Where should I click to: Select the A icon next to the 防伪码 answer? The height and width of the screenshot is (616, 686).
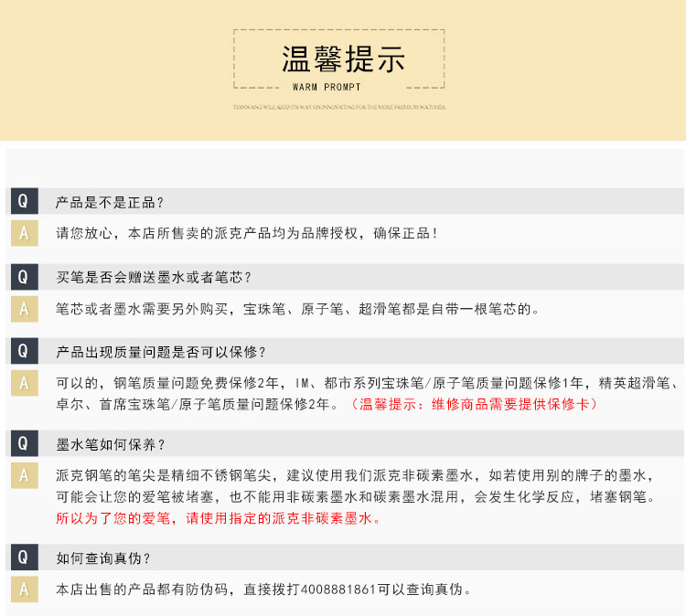tap(24, 589)
